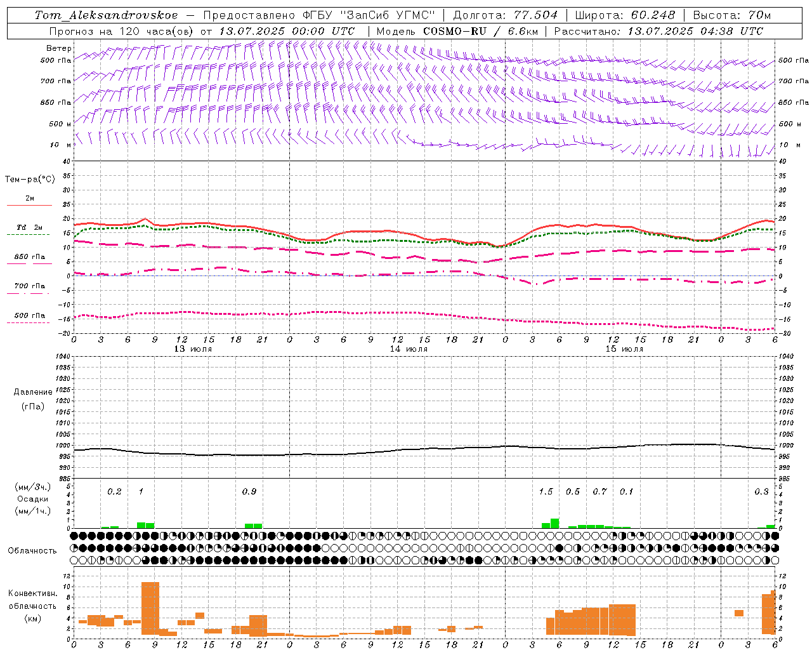Select the 13.07.2025 00:00 UTC start time
812x650 pixels.
(287, 31)
